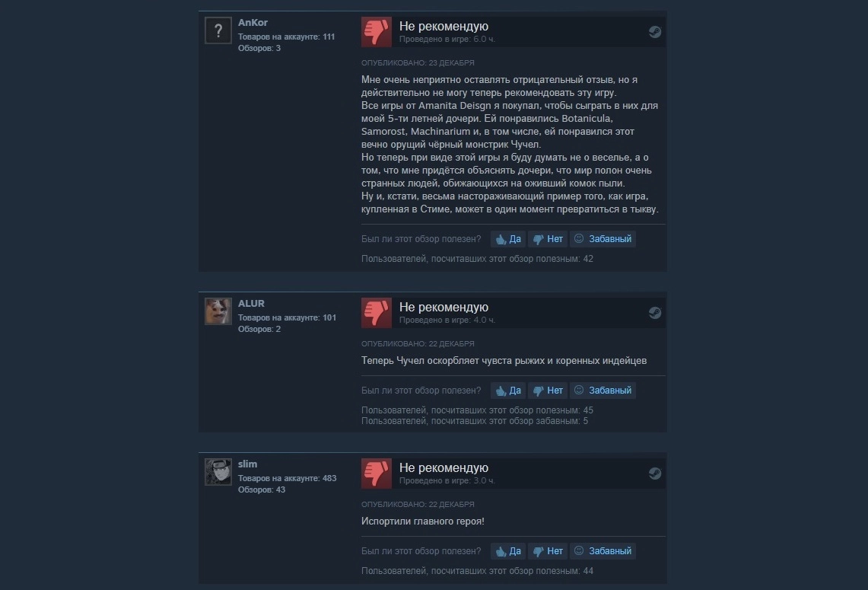Screen dimensions: 868x590
Task: Click Steam logo icon in AnKor's review header
Action: [655, 31]
